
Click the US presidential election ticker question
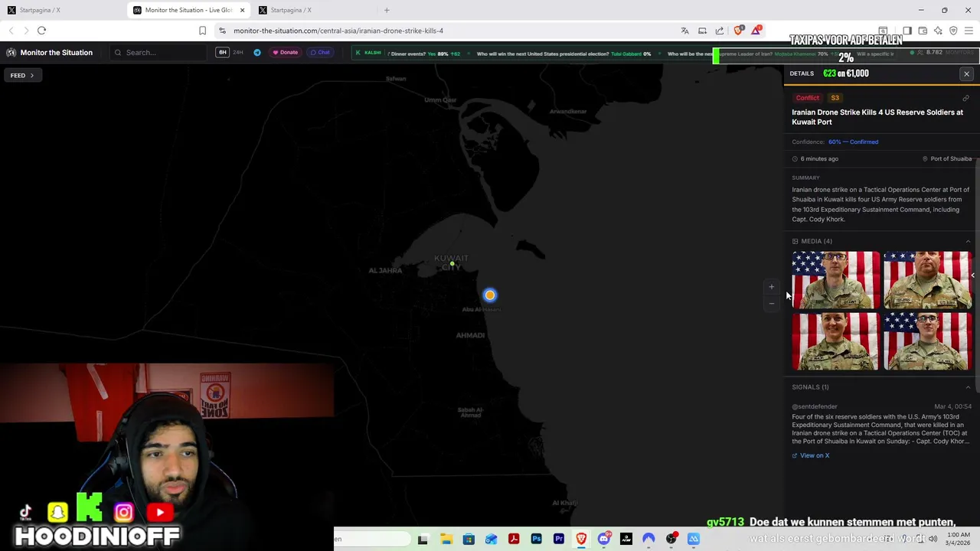[543, 54]
